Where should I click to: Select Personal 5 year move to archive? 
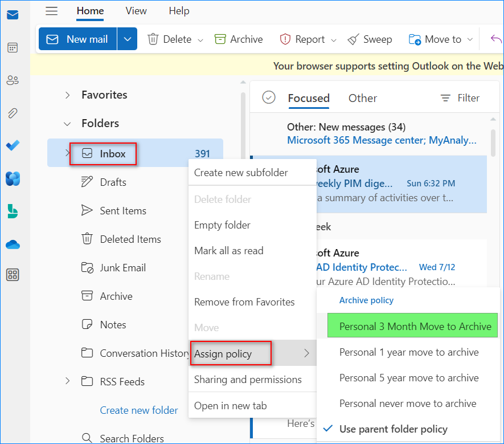[x=408, y=378]
